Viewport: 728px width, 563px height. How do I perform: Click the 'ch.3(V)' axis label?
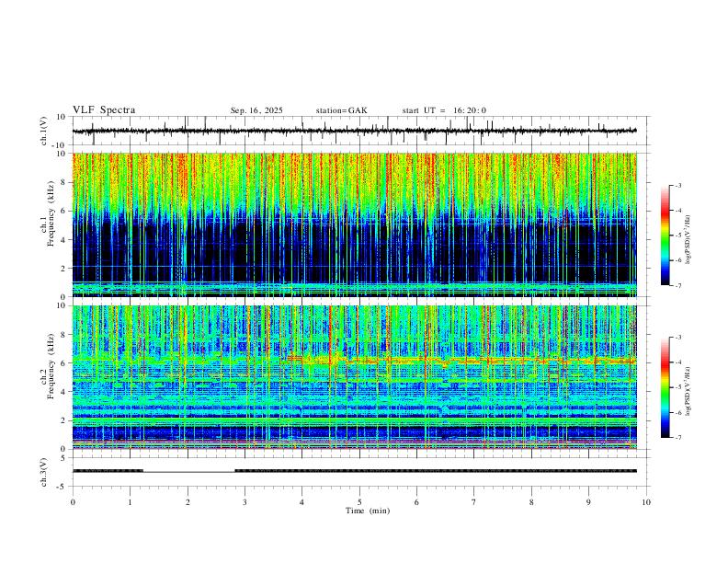pos(45,472)
